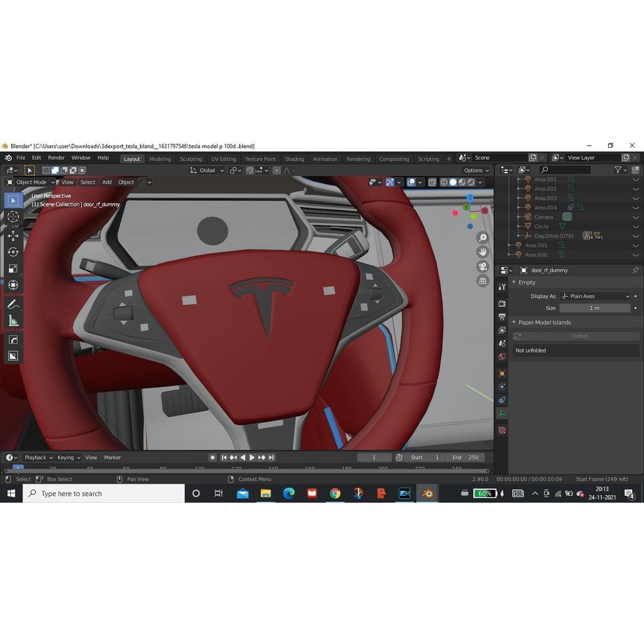Click the Size 1 m field
644x644 pixels.
[x=595, y=308]
